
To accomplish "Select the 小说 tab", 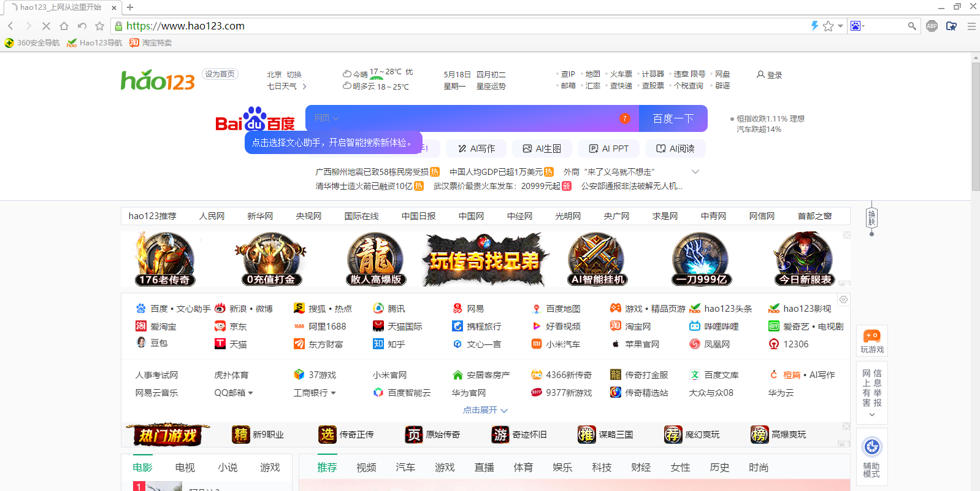I will coord(228,468).
